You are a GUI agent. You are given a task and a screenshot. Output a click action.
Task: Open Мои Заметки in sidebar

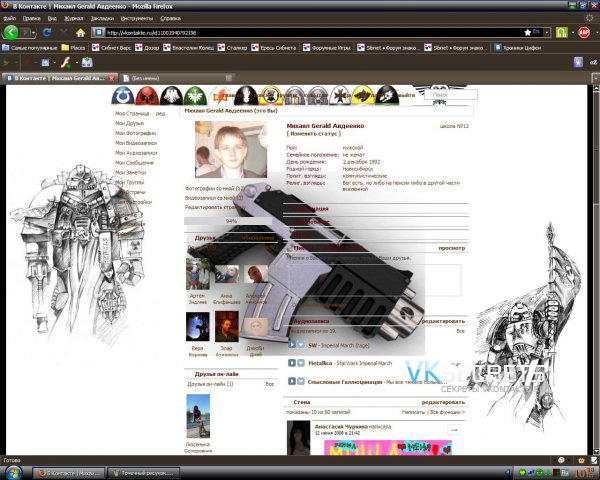point(130,173)
